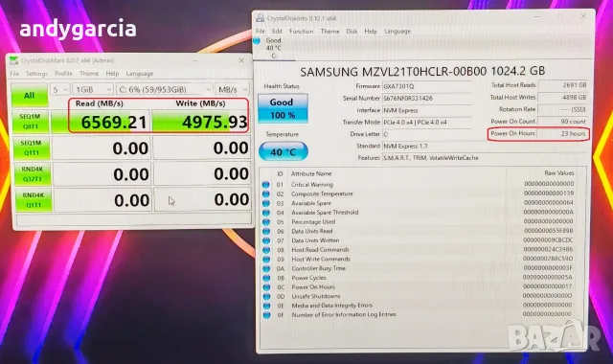Click Interface field NVM Express
Screen dimensions: 613x364
(426, 111)
